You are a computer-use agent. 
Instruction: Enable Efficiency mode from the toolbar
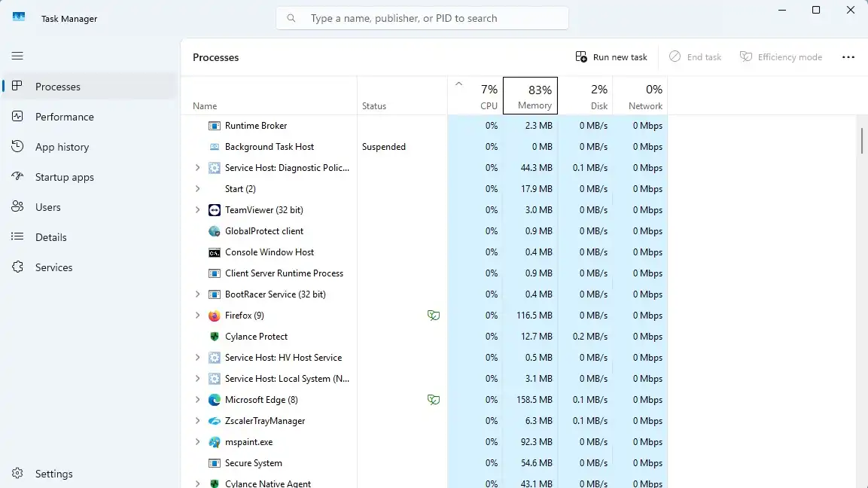tap(781, 56)
